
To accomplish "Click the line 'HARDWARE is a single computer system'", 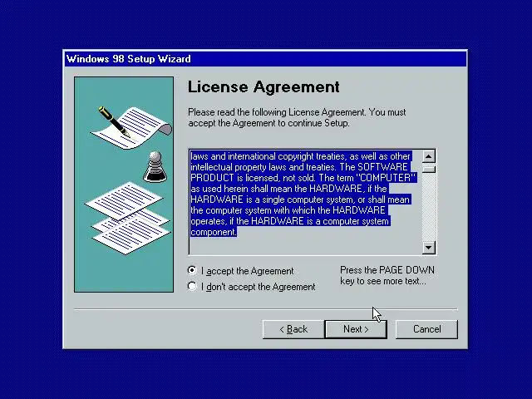I will click(x=301, y=199).
